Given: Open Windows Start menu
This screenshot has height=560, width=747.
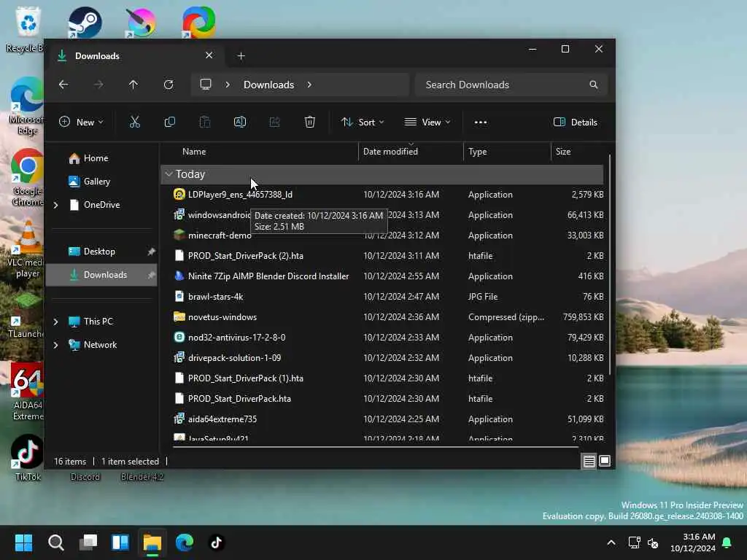Looking at the screenshot, I should tap(23, 542).
